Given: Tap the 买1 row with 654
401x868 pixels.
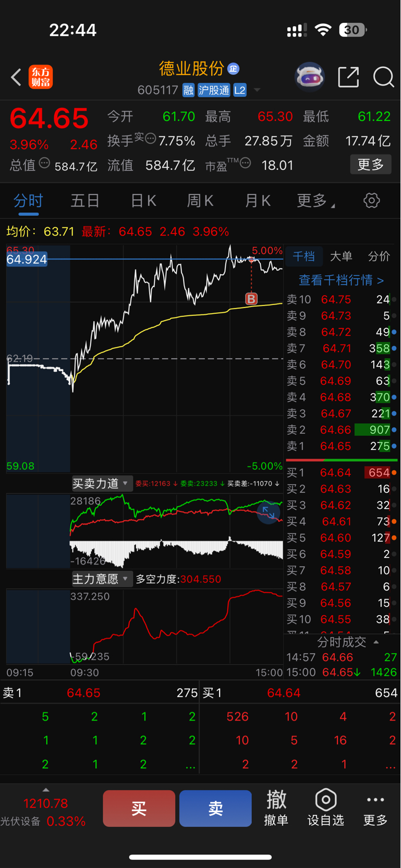Looking at the screenshot, I should (x=342, y=473).
